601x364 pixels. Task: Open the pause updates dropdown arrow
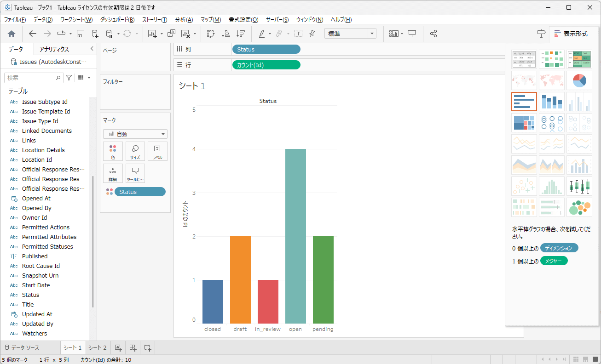(118, 34)
